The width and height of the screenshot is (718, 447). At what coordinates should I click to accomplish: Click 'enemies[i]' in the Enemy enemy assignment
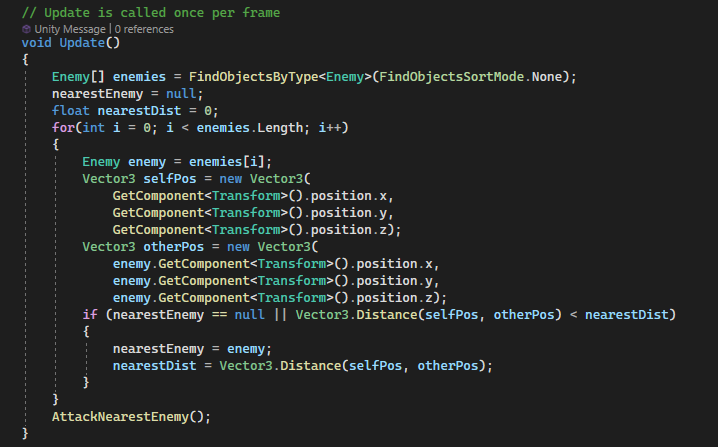click(227, 162)
